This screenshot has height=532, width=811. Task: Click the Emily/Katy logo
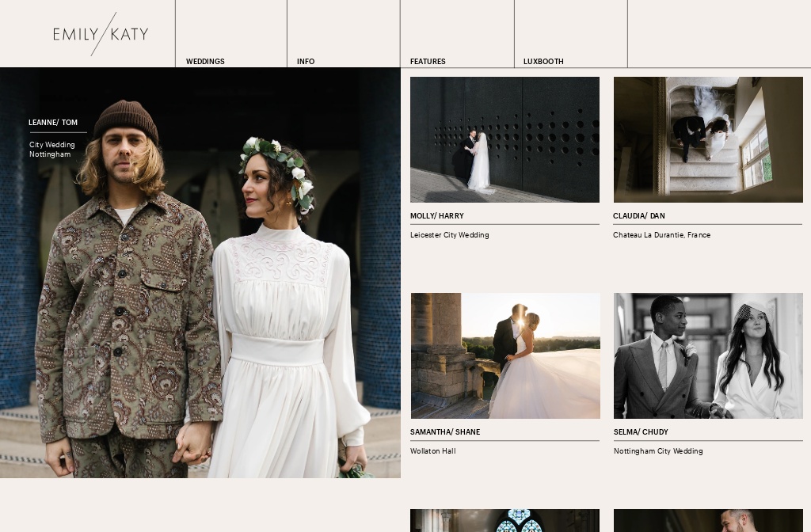(100, 34)
